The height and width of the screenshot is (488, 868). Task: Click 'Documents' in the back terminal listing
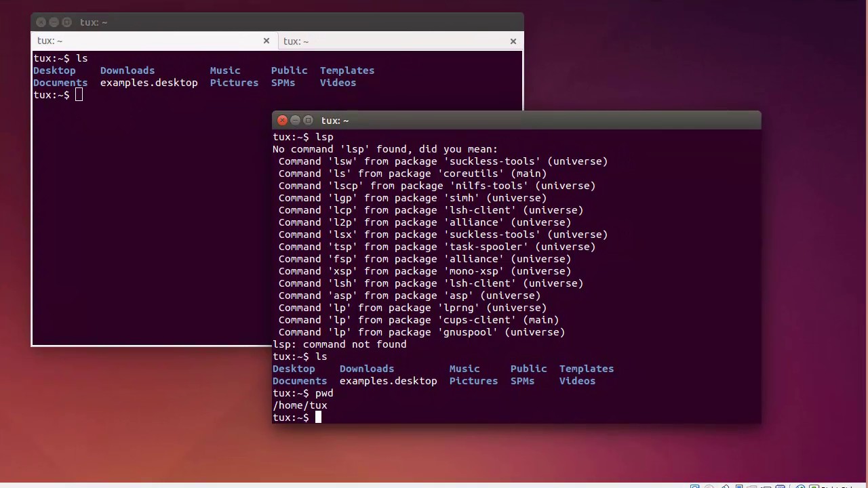pyautogui.click(x=60, y=83)
